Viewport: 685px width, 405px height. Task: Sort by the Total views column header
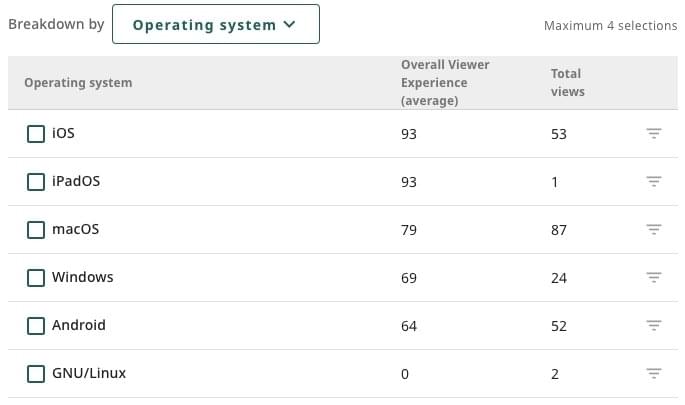tap(567, 83)
